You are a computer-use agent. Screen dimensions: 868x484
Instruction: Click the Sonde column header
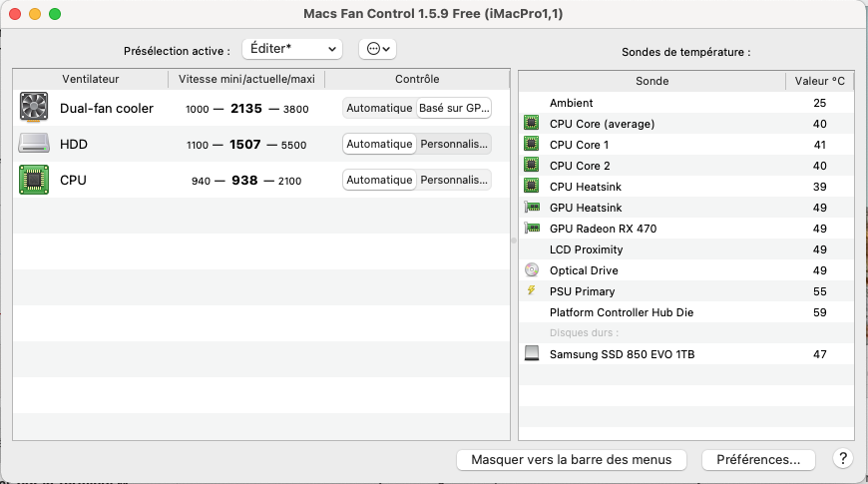pyautogui.click(x=652, y=81)
